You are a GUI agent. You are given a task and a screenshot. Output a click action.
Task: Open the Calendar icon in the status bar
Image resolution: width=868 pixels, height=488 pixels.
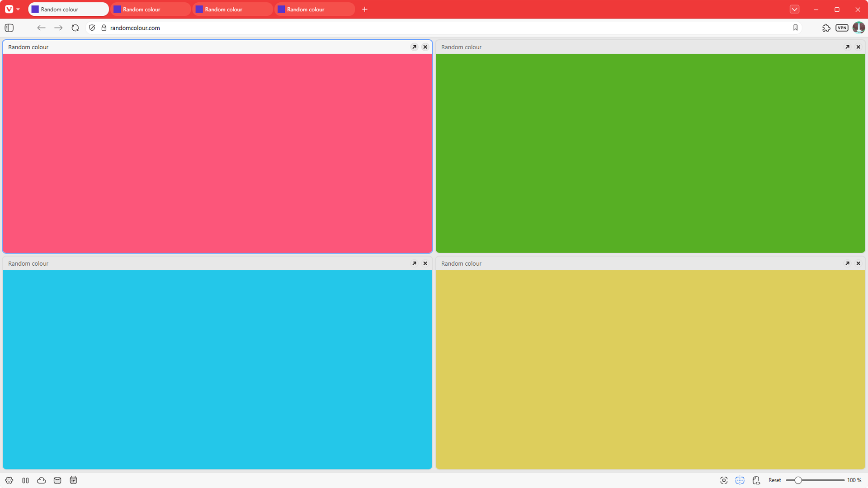73,480
